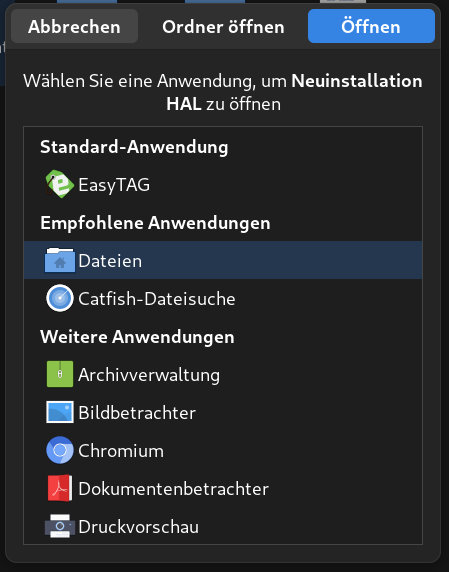Choose the Archivverwaltung application entry
Viewport: 449px width, 572px height.
[x=223, y=374]
